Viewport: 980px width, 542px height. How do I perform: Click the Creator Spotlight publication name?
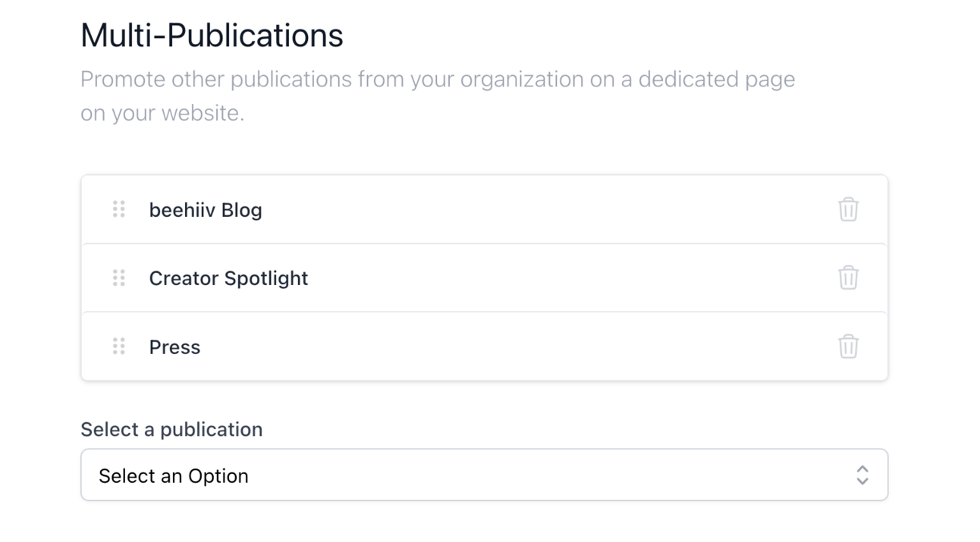pos(228,278)
